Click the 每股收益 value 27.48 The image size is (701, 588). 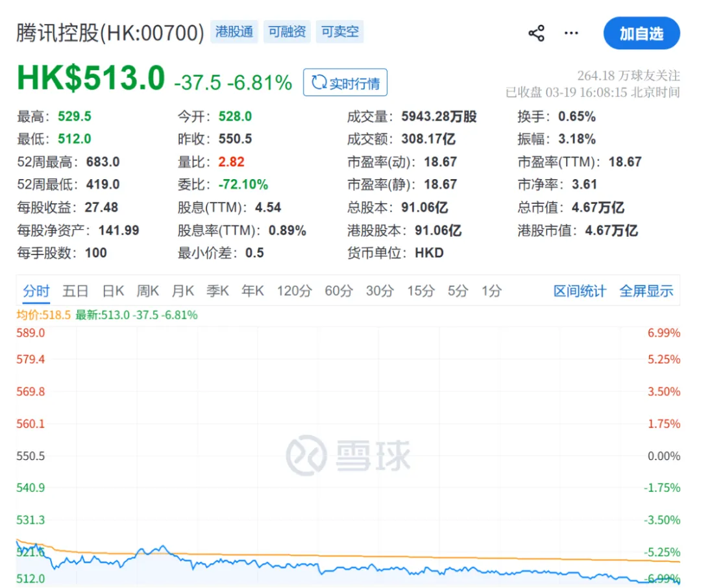pyautogui.click(x=101, y=207)
